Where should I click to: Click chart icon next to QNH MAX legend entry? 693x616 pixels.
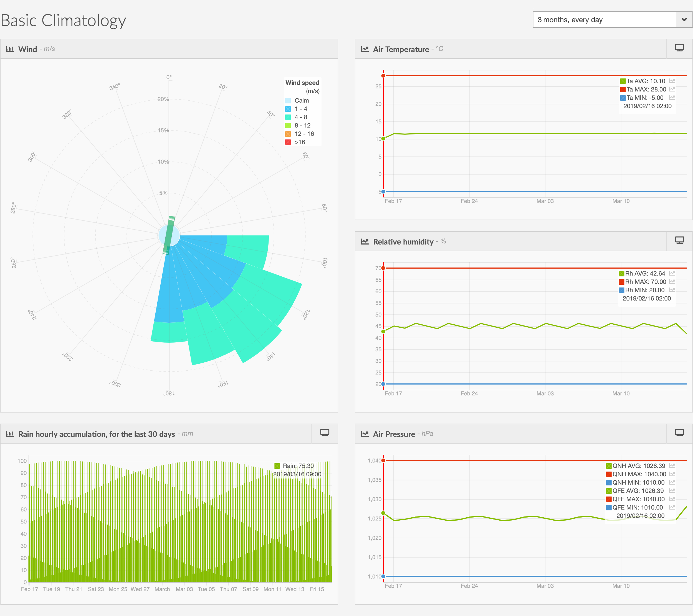tap(672, 474)
